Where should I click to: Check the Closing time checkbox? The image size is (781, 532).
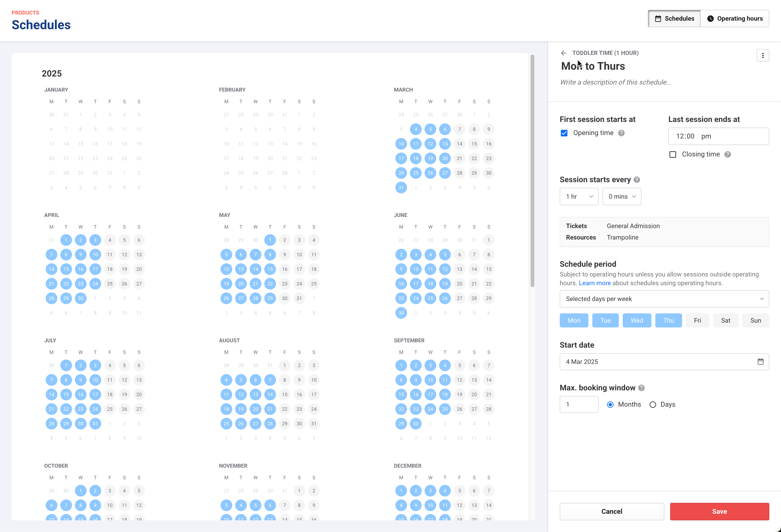[x=673, y=154]
